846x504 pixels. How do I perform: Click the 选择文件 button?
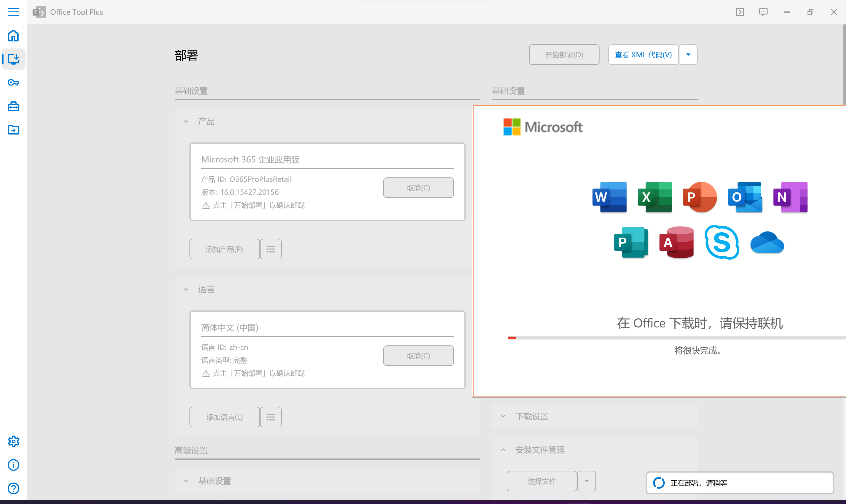(542, 481)
